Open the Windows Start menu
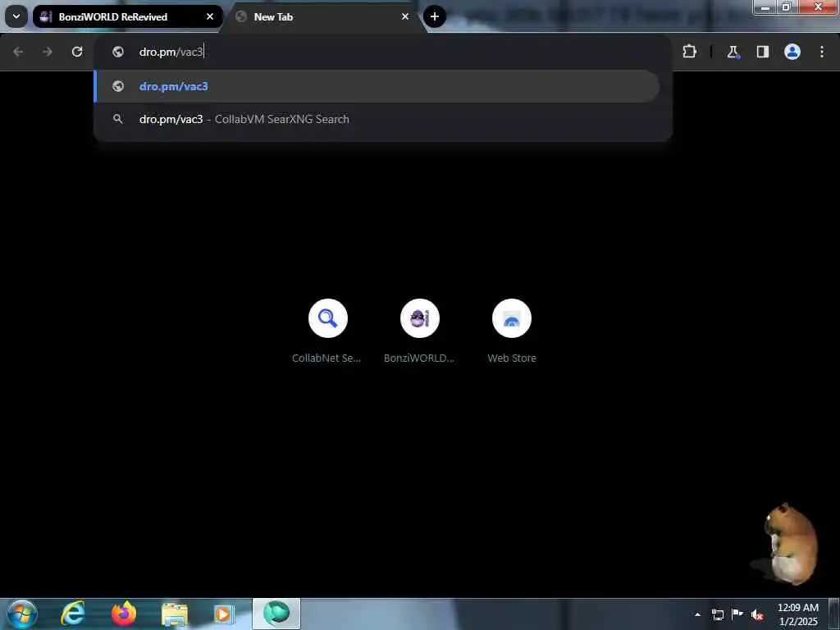Image resolution: width=840 pixels, height=630 pixels. click(x=22, y=614)
